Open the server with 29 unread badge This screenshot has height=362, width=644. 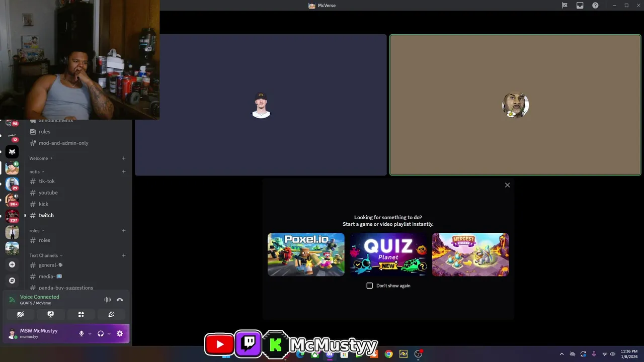tap(12, 184)
